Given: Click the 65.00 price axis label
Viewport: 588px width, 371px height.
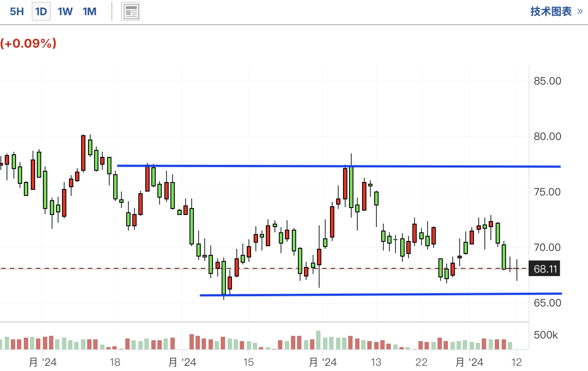Looking at the screenshot, I should [547, 303].
